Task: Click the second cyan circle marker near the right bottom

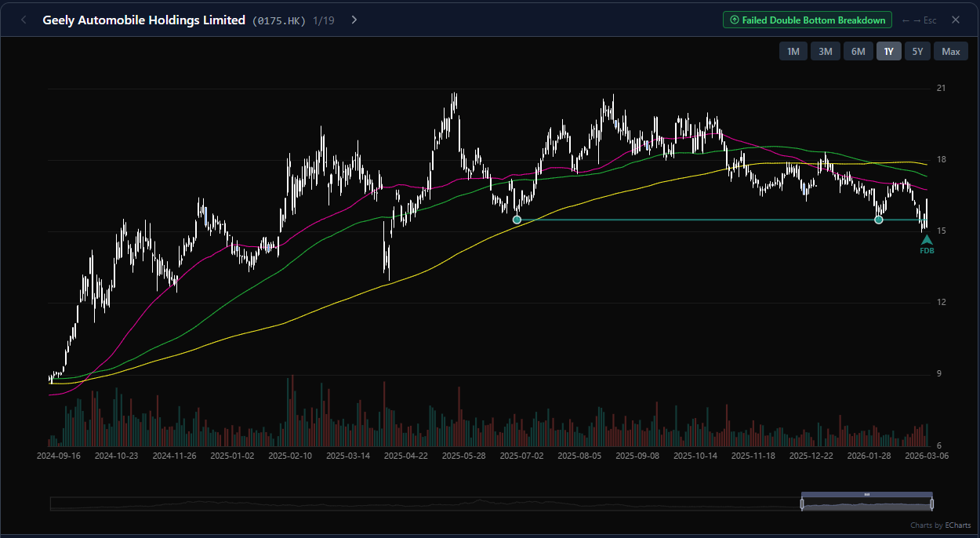Action: pyautogui.click(x=879, y=220)
